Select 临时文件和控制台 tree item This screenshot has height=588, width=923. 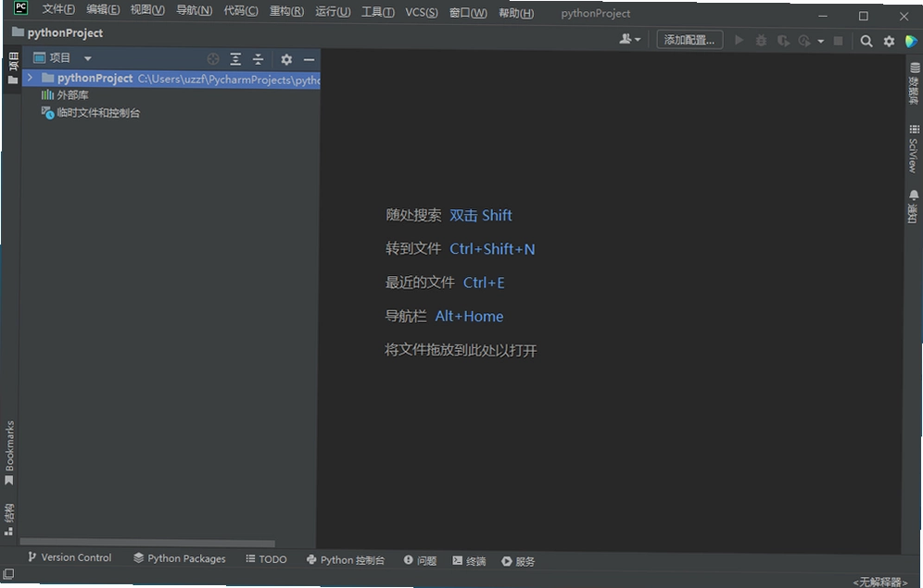(x=90, y=112)
